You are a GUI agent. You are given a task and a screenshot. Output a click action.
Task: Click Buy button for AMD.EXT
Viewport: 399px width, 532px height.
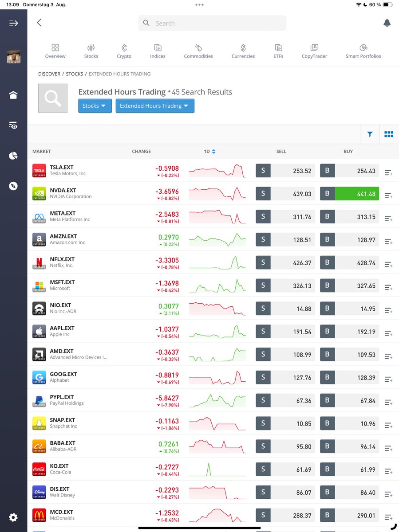click(350, 355)
